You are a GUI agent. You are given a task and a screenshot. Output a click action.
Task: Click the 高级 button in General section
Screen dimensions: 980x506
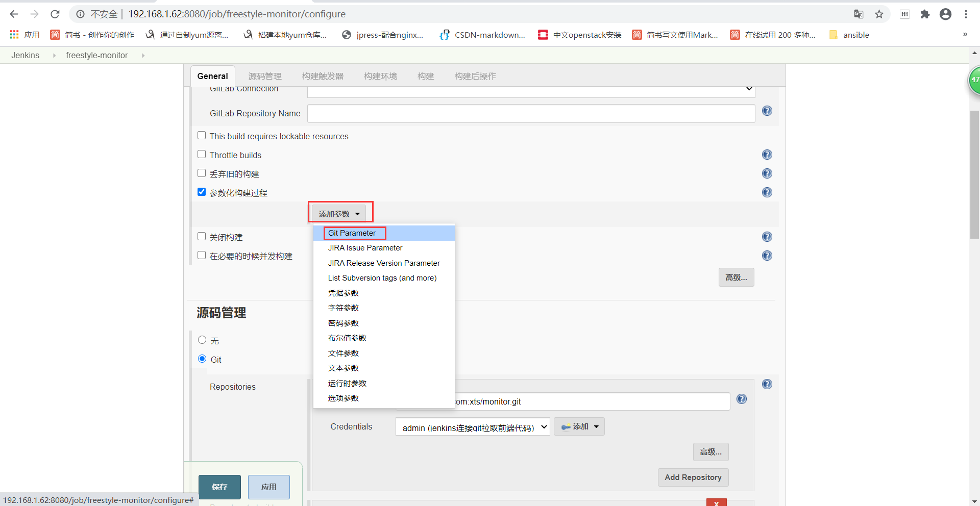pyautogui.click(x=737, y=277)
